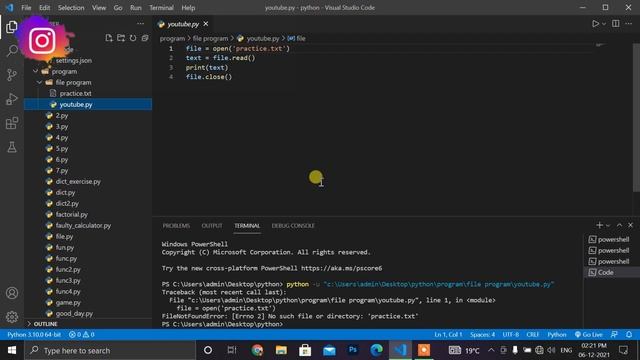
Task: Click Ln 1, Col 1 in status bar
Action: coord(448,335)
